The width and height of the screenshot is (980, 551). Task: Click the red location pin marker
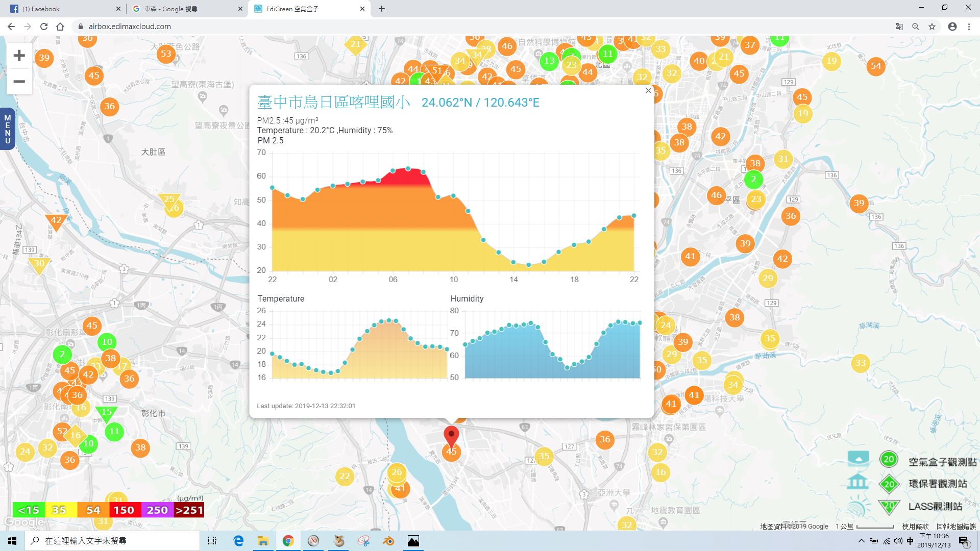click(x=451, y=437)
